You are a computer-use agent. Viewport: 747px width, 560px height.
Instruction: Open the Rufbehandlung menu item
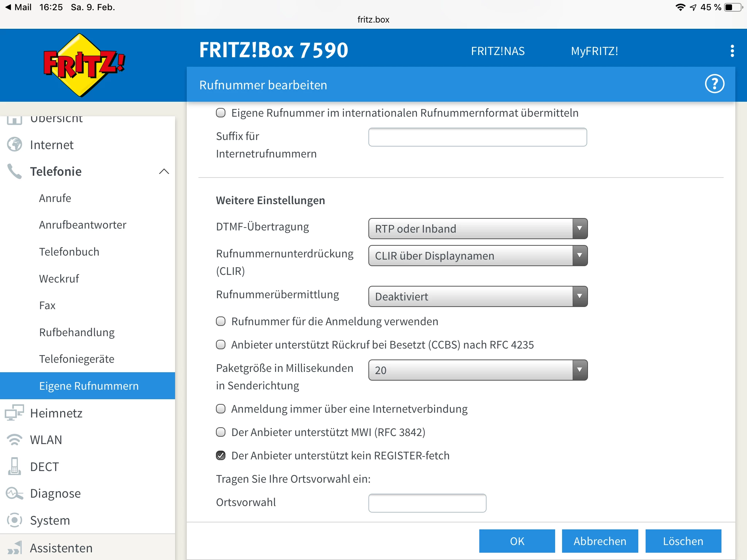pyautogui.click(x=77, y=332)
